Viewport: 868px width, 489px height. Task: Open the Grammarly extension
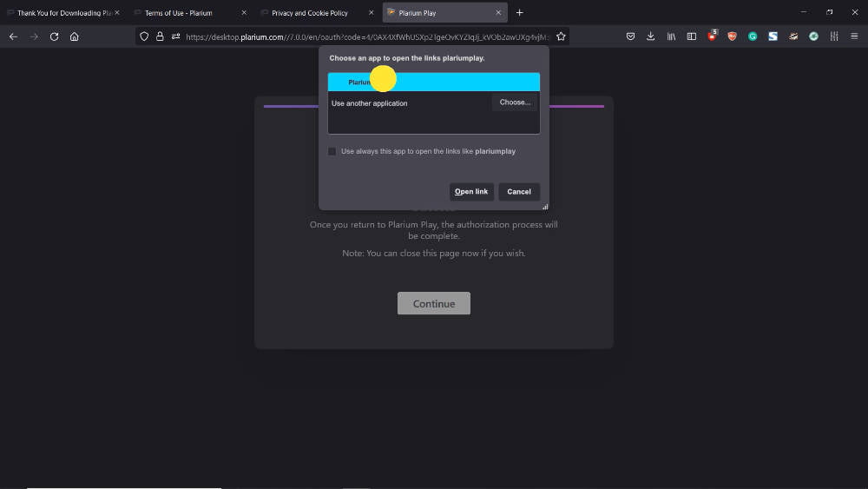coord(753,36)
